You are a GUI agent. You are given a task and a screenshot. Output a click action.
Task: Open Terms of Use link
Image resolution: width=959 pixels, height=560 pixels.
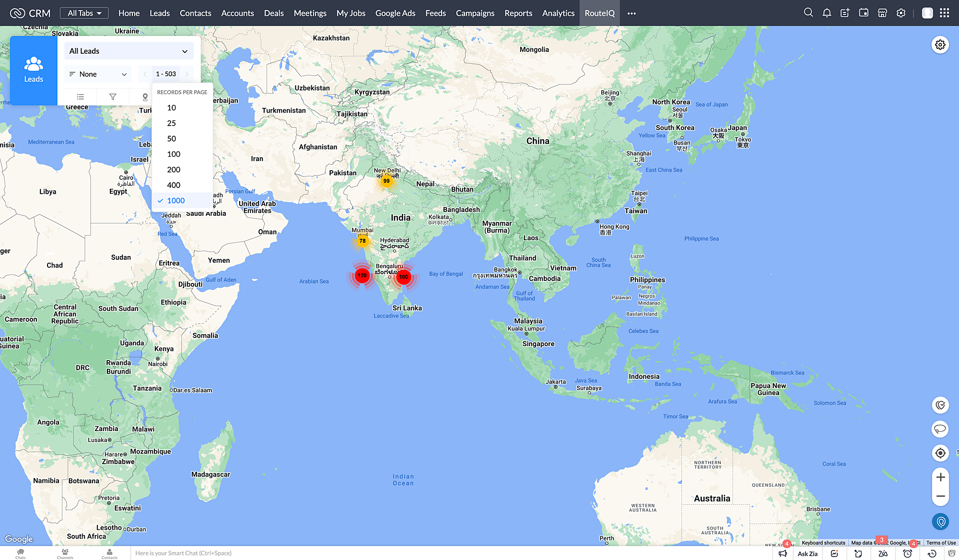pyautogui.click(x=941, y=543)
